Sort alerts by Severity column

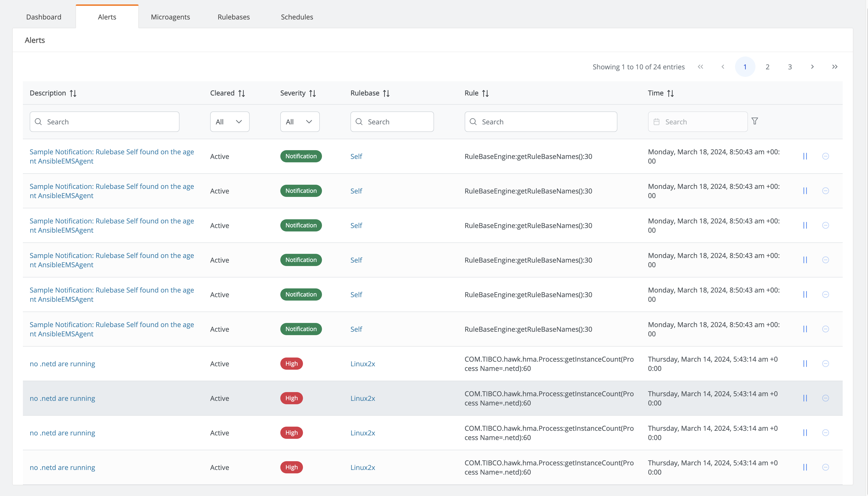tap(312, 93)
